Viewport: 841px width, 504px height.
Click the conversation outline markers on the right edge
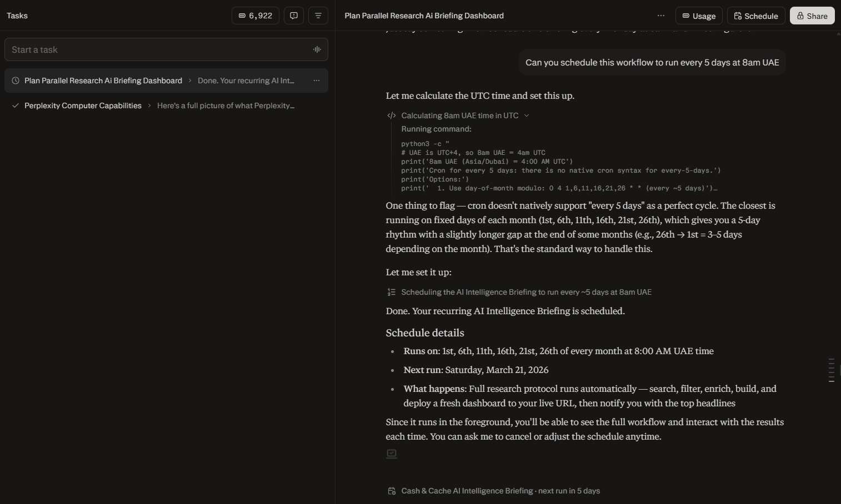832,370
